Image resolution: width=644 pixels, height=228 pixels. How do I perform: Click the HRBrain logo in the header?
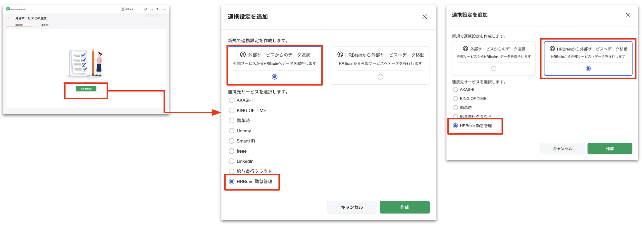click(8, 9)
